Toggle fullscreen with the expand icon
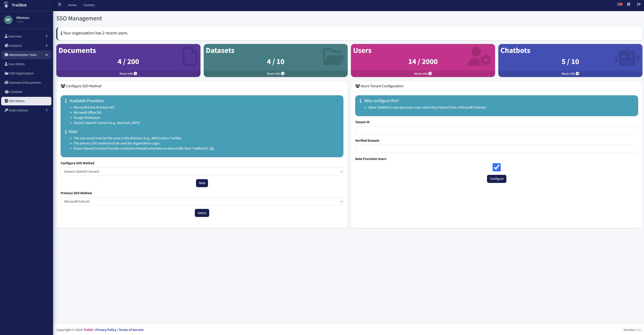 [628, 4]
